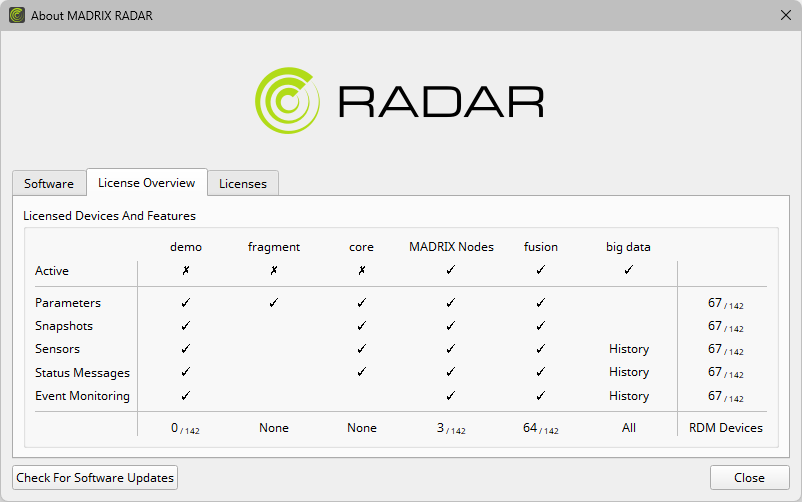
Task: Click the 67/142 value in Sensors row
Action: pyautogui.click(x=726, y=350)
